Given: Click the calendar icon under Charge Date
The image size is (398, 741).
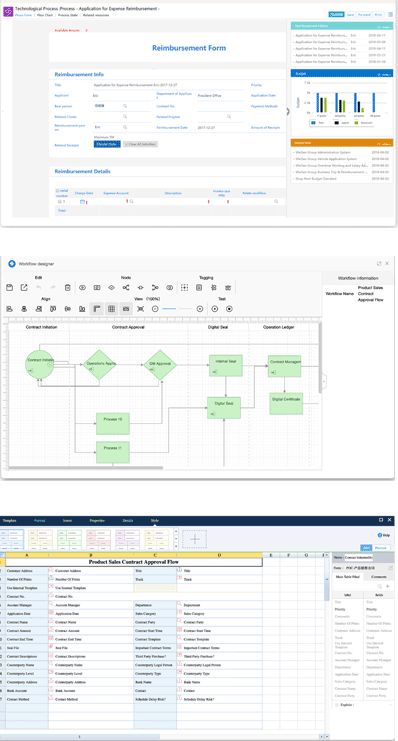Looking at the screenshot, I should click(82, 202).
